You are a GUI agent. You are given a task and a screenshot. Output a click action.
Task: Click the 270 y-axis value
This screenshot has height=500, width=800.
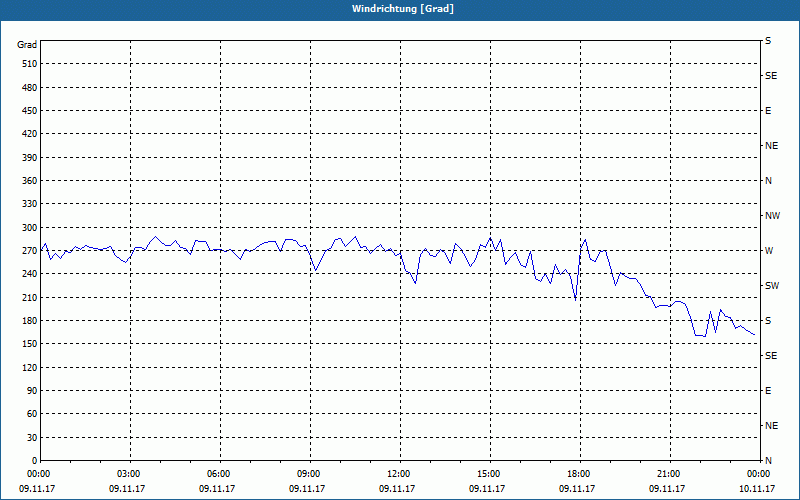pos(30,251)
